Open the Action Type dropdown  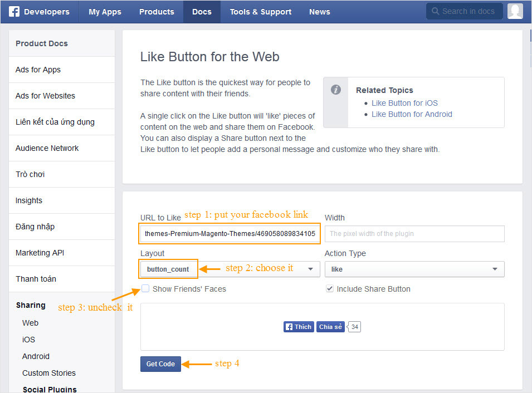pyautogui.click(x=414, y=269)
